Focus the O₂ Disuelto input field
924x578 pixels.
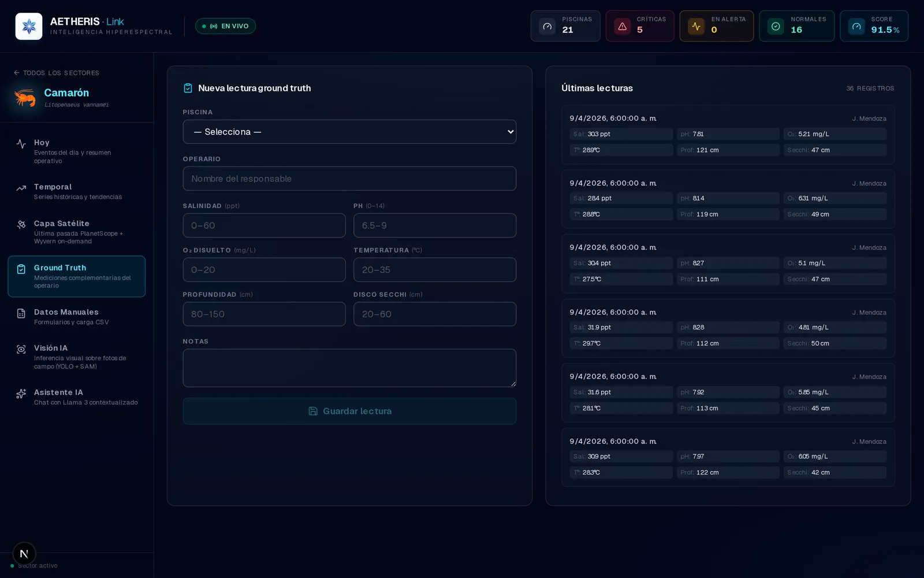pos(264,270)
